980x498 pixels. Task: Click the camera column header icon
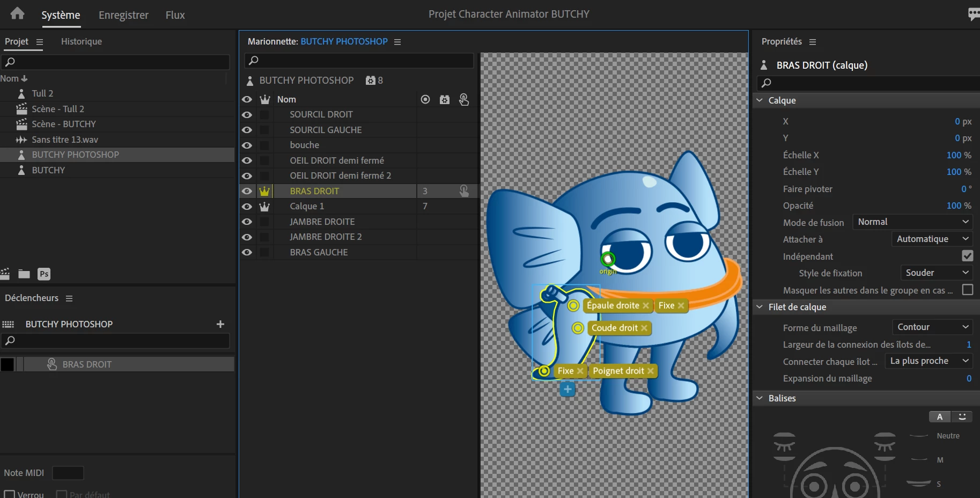[445, 99]
